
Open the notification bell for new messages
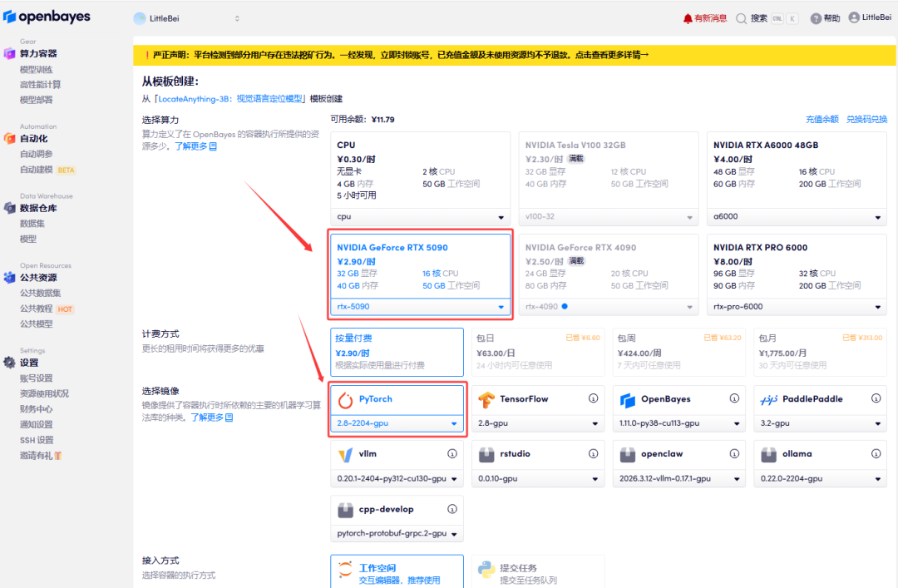(688, 18)
